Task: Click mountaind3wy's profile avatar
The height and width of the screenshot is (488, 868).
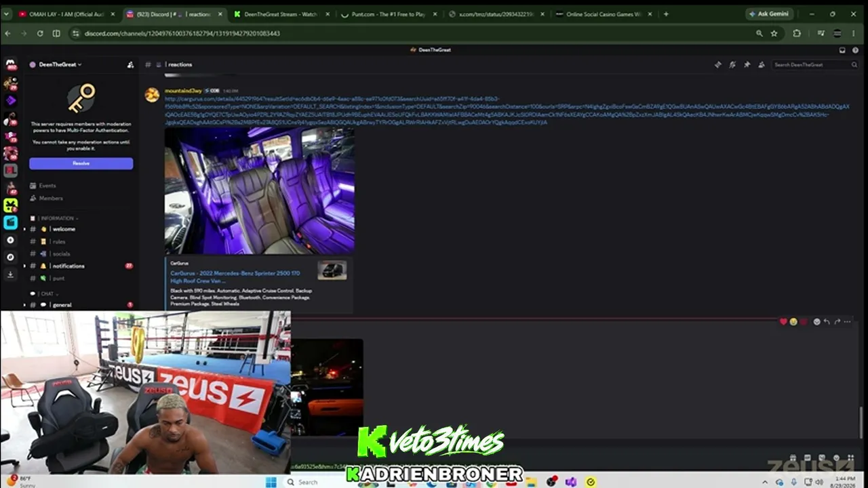Action: (x=152, y=94)
